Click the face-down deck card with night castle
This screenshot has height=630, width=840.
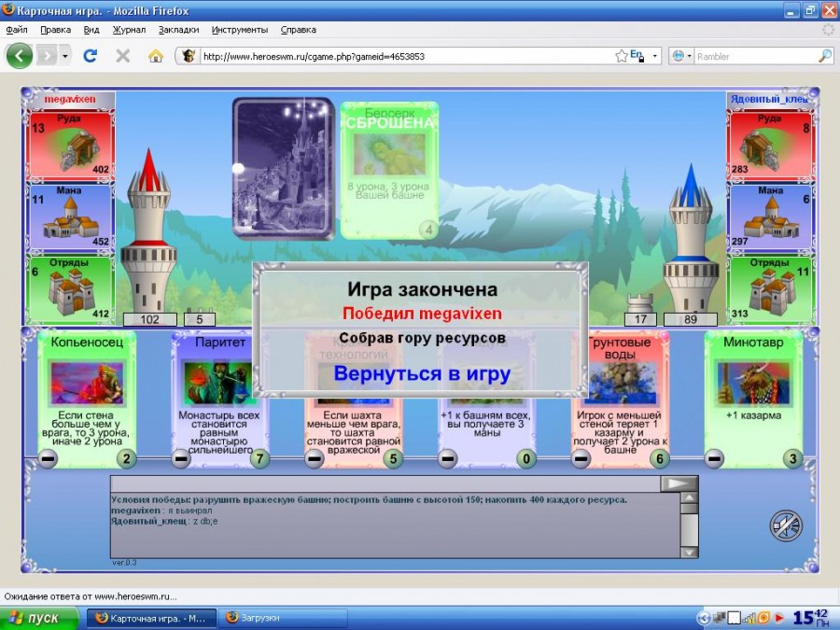[284, 168]
